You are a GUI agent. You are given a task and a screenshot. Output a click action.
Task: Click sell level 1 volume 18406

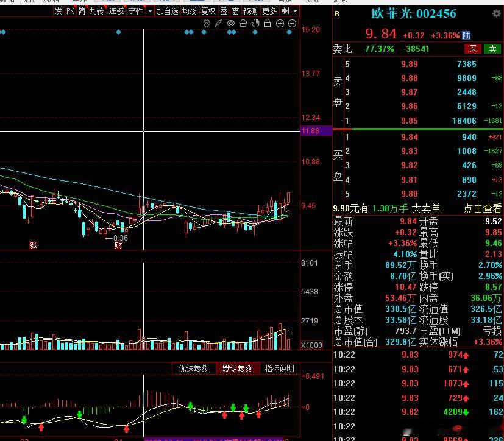click(464, 121)
